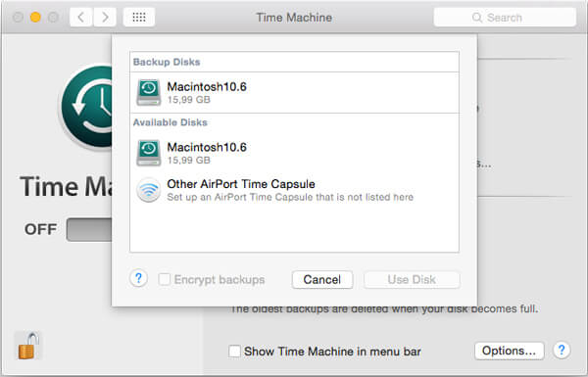Click the '15,99 GB' under Backup Disks

point(188,100)
